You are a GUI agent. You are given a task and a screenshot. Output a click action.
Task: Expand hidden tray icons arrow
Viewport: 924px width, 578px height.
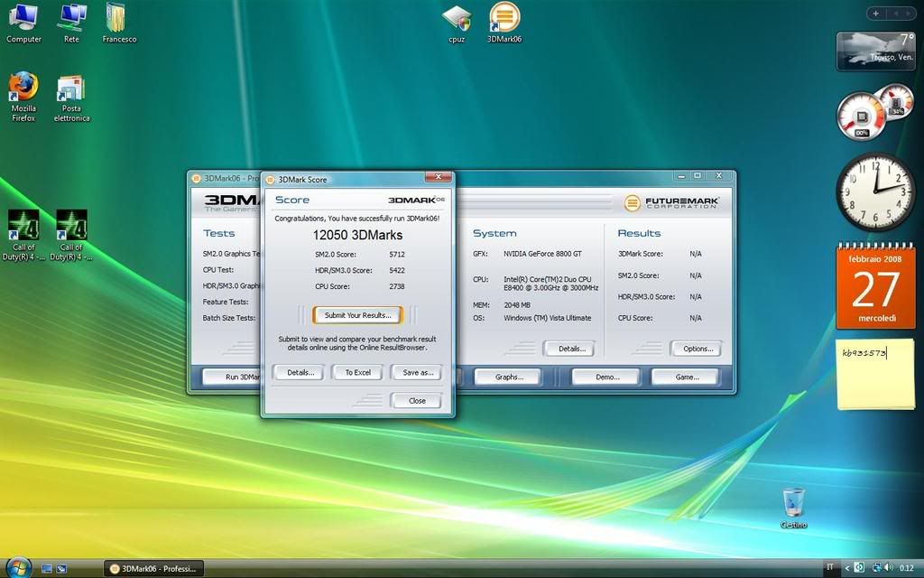coord(846,567)
